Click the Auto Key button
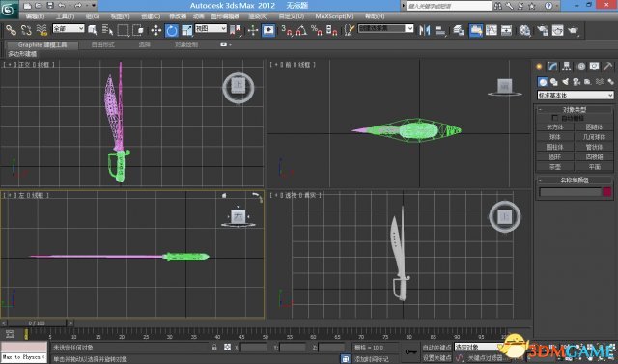Image resolution: width=618 pixels, height=364 pixels. (x=436, y=348)
